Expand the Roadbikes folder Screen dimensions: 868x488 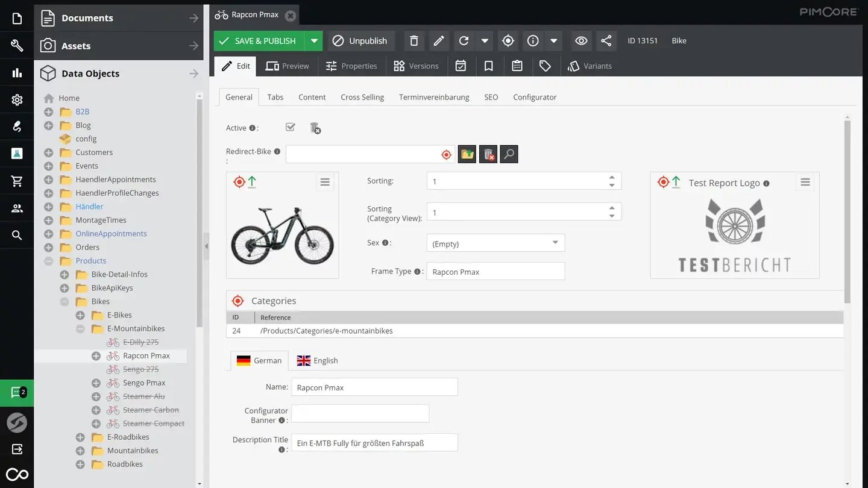pyautogui.click(x=80, y=465)
